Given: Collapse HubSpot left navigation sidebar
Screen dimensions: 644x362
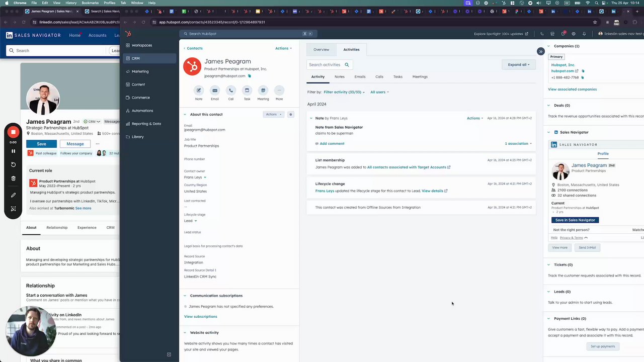Looking at the screenshot, I should 169,354.
